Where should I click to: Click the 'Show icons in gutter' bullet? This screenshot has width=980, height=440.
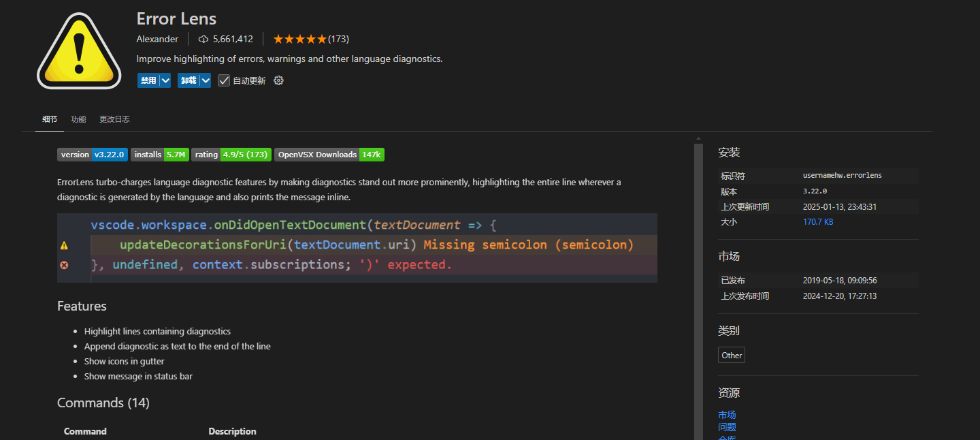[x=125, y=362]
